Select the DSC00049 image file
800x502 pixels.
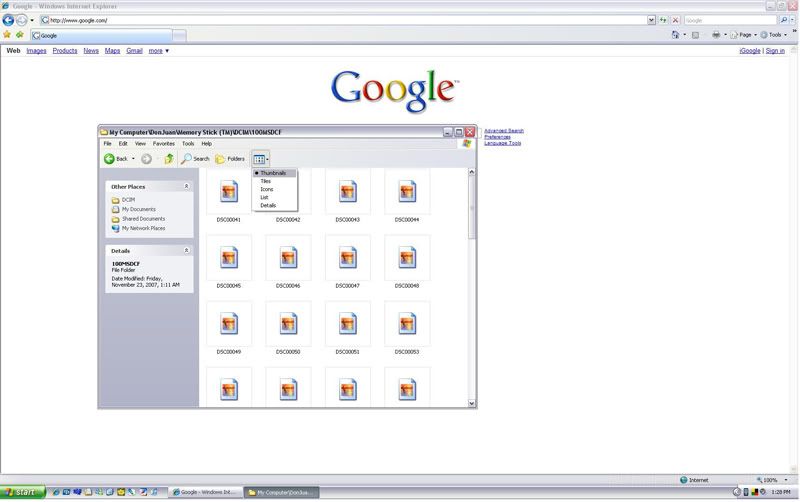coord(229,324)
